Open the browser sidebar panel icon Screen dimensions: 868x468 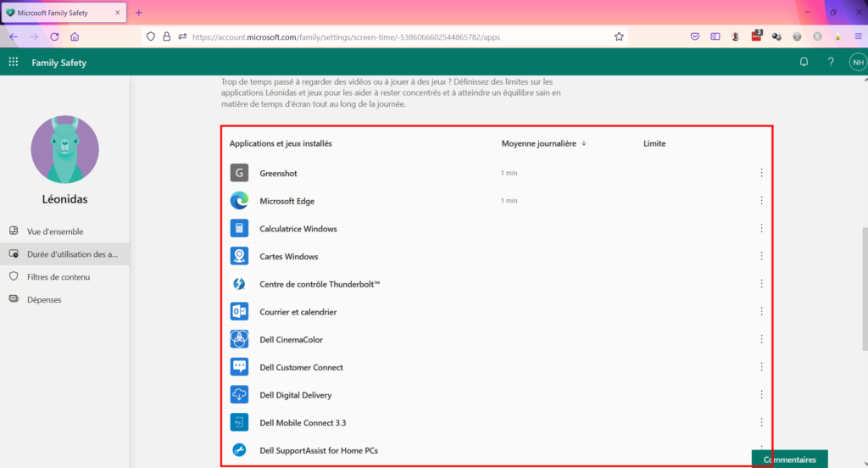(x=715, y=36)
